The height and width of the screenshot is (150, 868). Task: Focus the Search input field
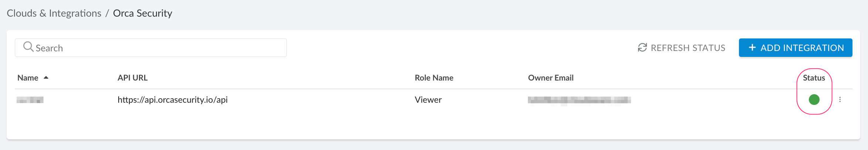click(159, 48)
